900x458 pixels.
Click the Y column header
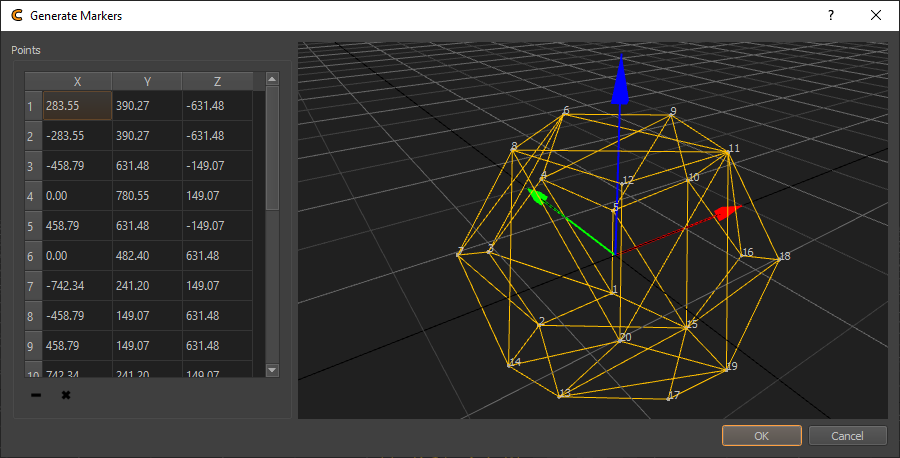click(x=147, y=82)
